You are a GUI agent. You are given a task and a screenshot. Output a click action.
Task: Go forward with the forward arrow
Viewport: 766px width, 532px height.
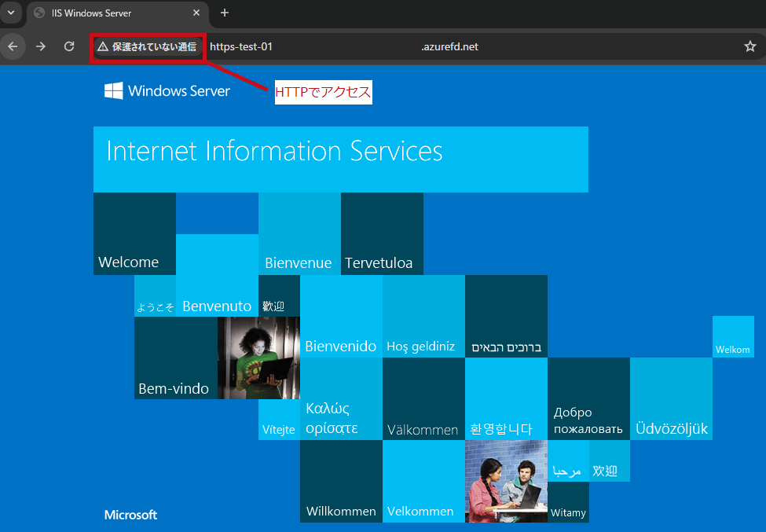41,46
